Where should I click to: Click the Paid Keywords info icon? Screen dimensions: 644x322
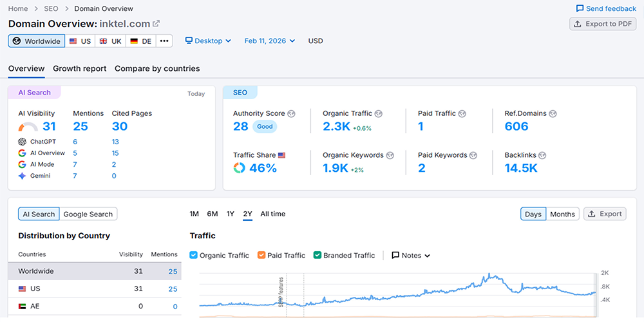[473, 155]
